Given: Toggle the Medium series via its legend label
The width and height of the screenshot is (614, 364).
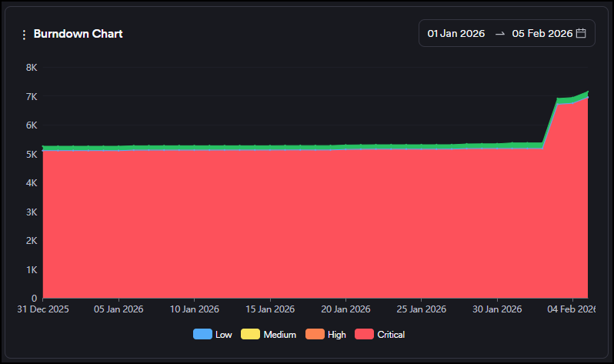Looking at the screenshot, I should 279,335.
